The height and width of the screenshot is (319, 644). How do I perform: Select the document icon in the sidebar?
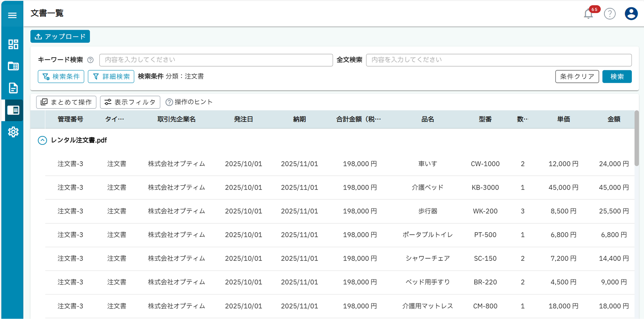click(x=13, y=88)
